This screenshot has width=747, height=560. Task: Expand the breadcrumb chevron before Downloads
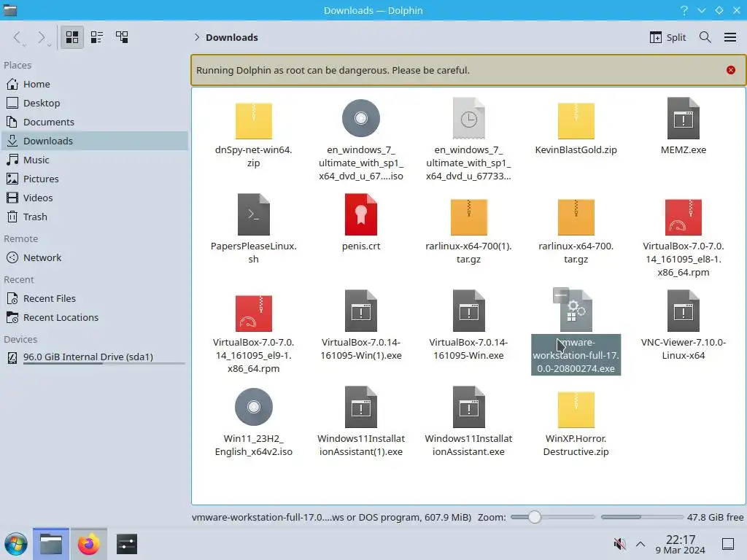(197, 37)
